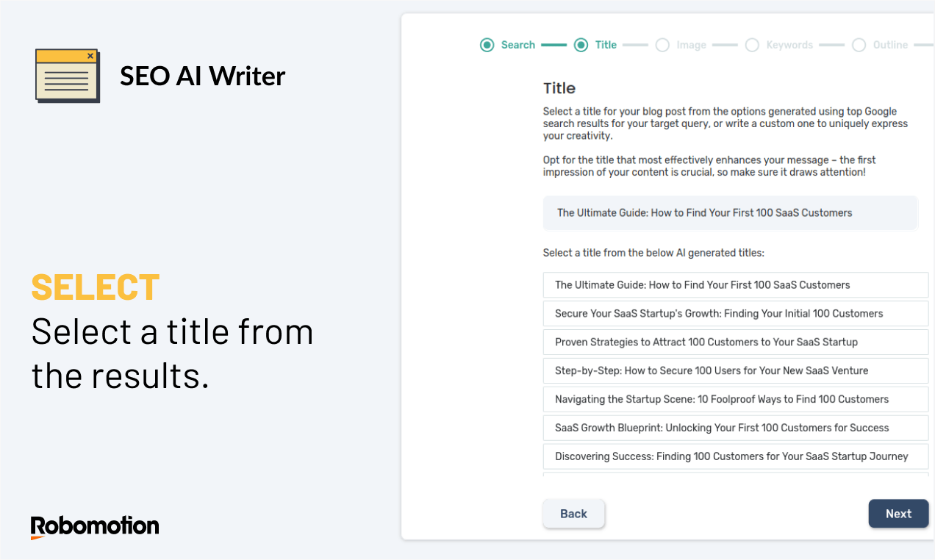Select the Image step radio indicator

click(662, 45)
